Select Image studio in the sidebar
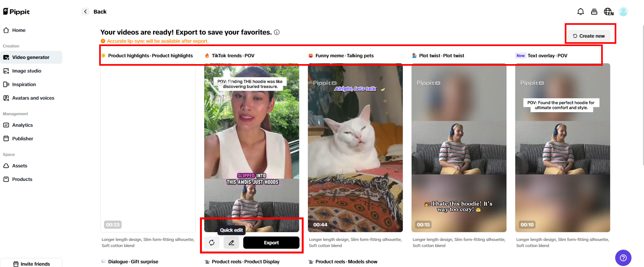Screen dimensions: 644x267 (26, 71)
